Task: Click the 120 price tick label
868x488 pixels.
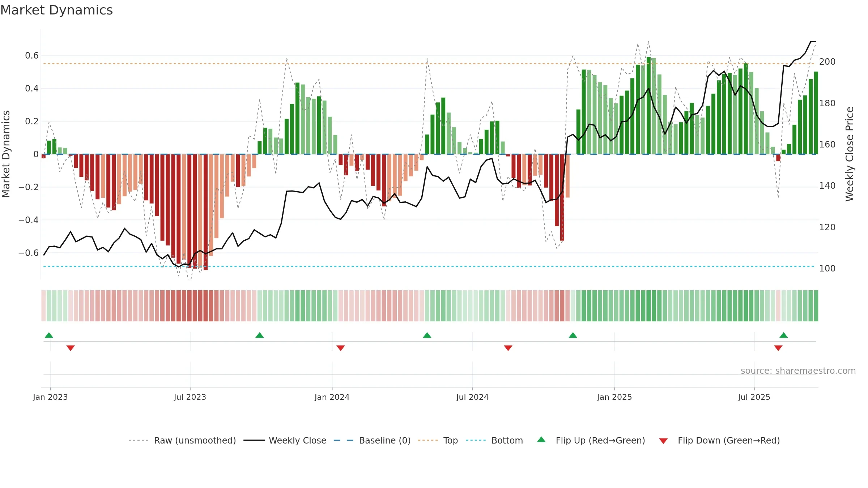Action: click(x=827, y=227)
